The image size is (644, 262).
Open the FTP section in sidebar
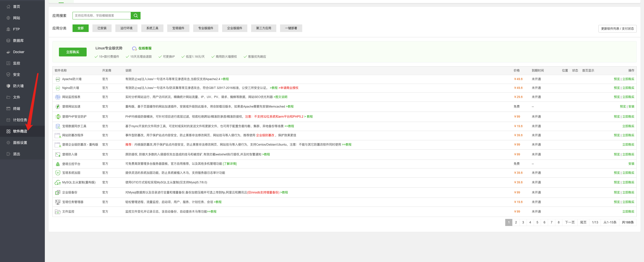pyautogui.click(x=16, y=29)
